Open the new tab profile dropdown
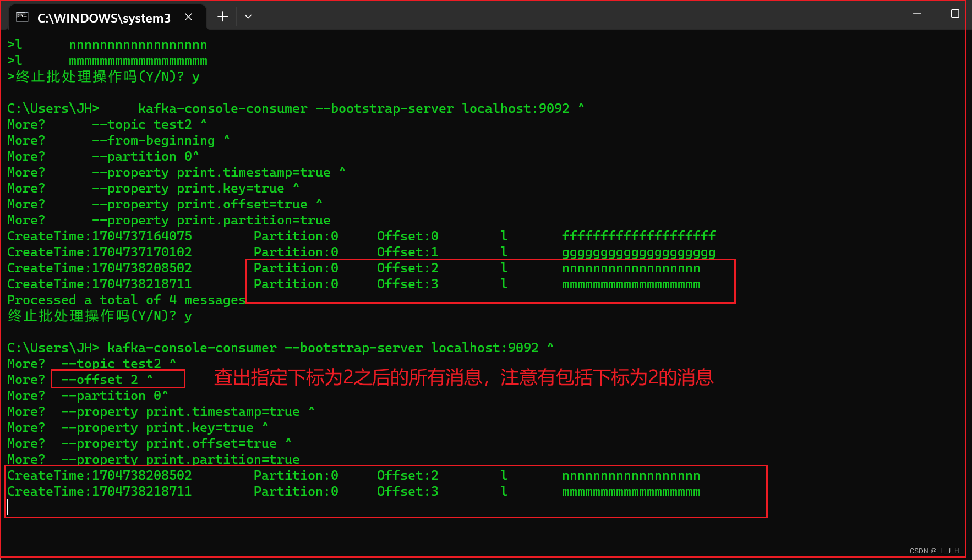The width and height of the screenshot is (972, 560). pyautogui.click(x=248, y=17)
